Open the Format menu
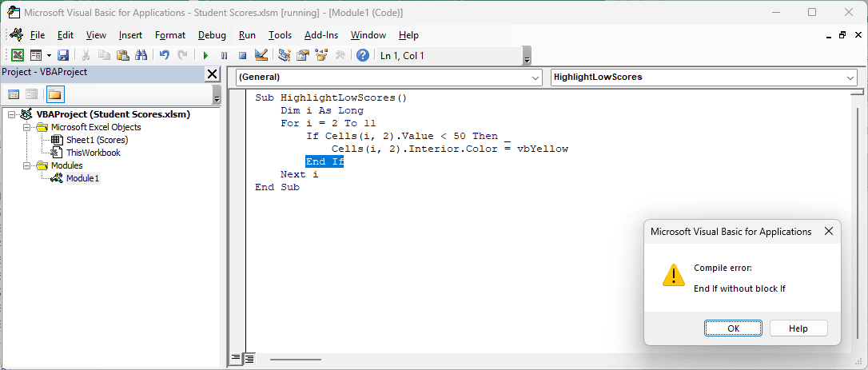Image resolution: width=868 pixels, height=370 pixels. point(170,35)
